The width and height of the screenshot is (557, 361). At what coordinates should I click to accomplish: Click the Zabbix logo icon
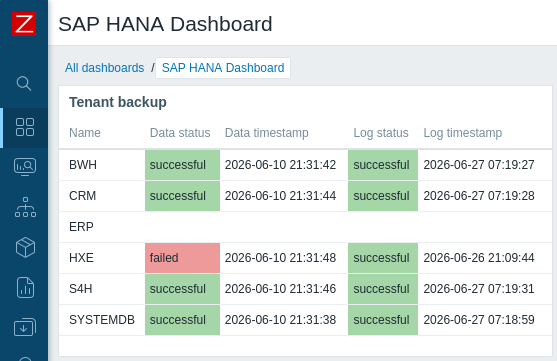coord(24,24)
